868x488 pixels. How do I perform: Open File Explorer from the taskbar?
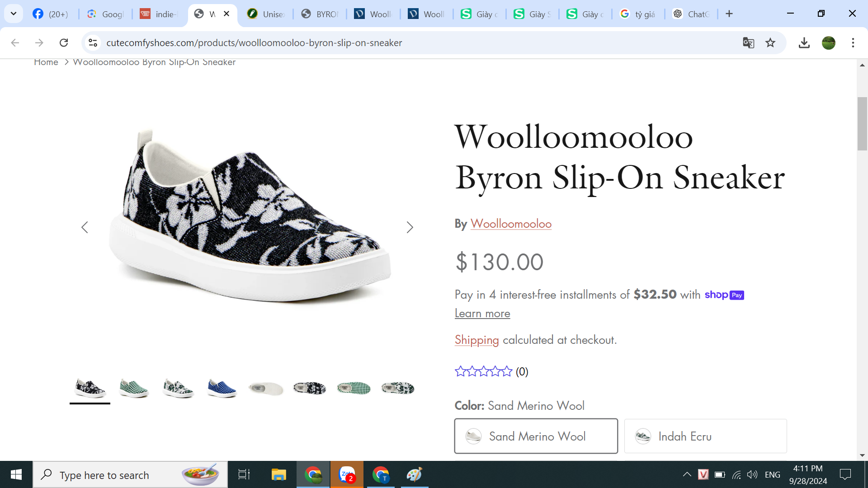click(x=278, y=475)
